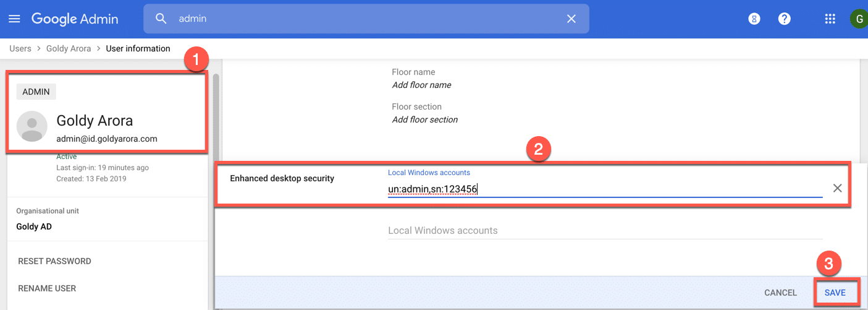Click the Floor section label
This screenshot has height=310, width=868.
click(416, 106)
